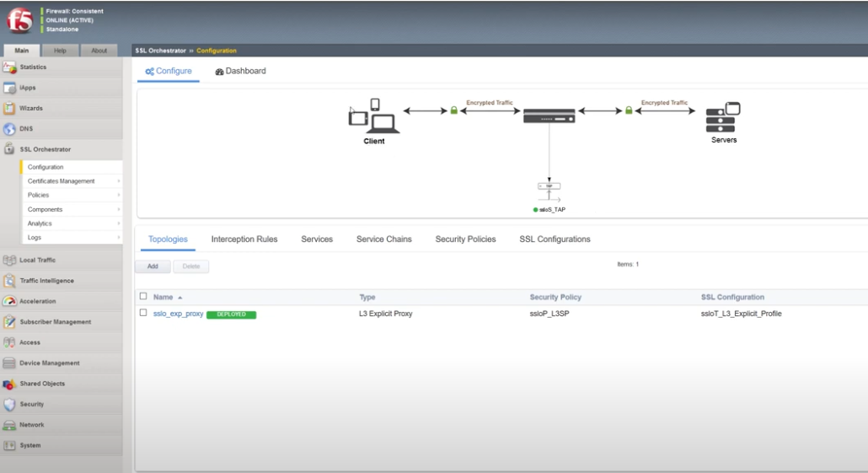
Task: Open the System icon
Action: click(9, 445)
